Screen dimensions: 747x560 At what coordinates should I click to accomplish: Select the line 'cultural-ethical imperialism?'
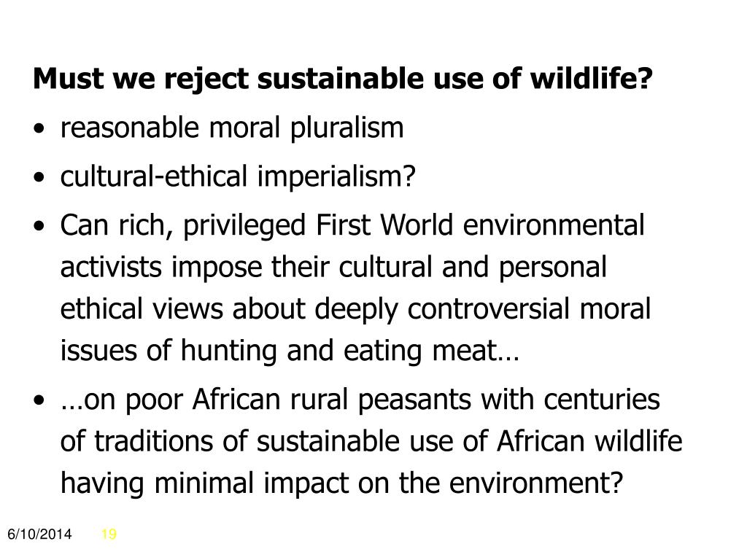[239, 176]
